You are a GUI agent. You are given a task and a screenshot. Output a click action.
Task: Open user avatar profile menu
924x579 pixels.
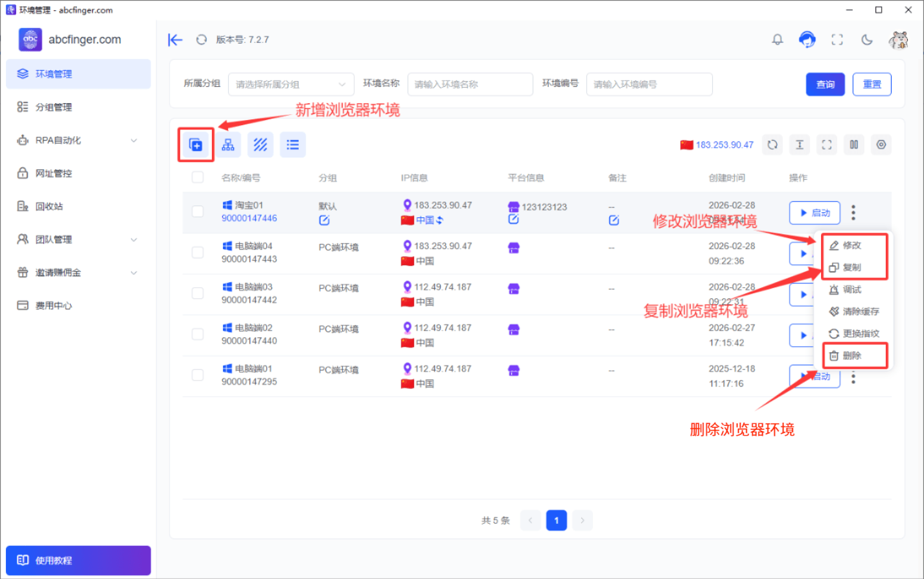point(899,40)
